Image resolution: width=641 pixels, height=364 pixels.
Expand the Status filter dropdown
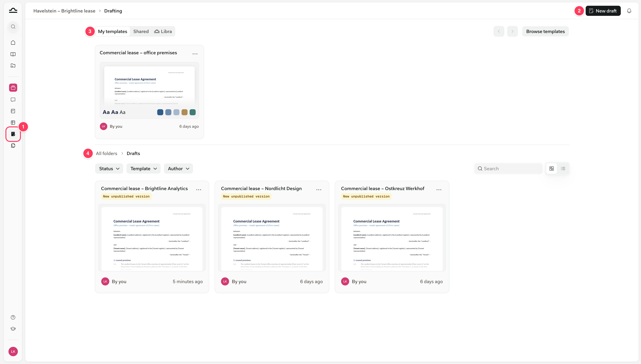[109, 169]
